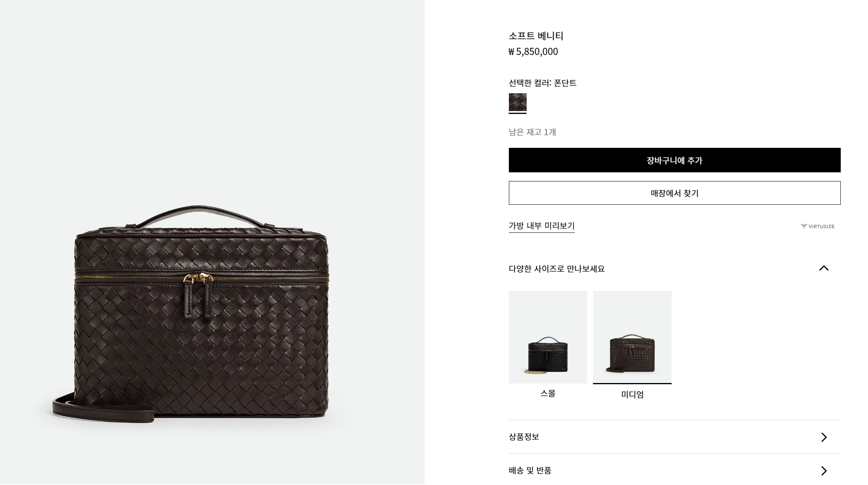Image resolution: width=868 pixels, height=485 pixels.
Task: Click the large woven vanity bag photo
Action: tap(190, 314)
